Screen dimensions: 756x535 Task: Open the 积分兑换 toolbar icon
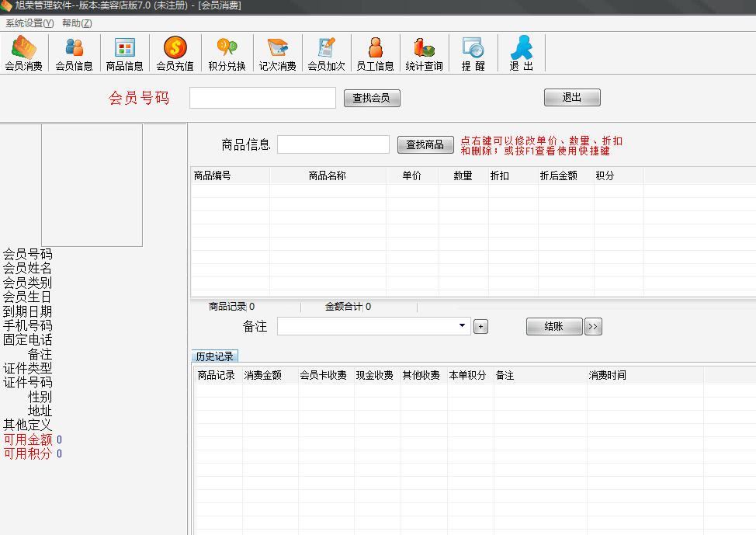[x=227, y=53]
